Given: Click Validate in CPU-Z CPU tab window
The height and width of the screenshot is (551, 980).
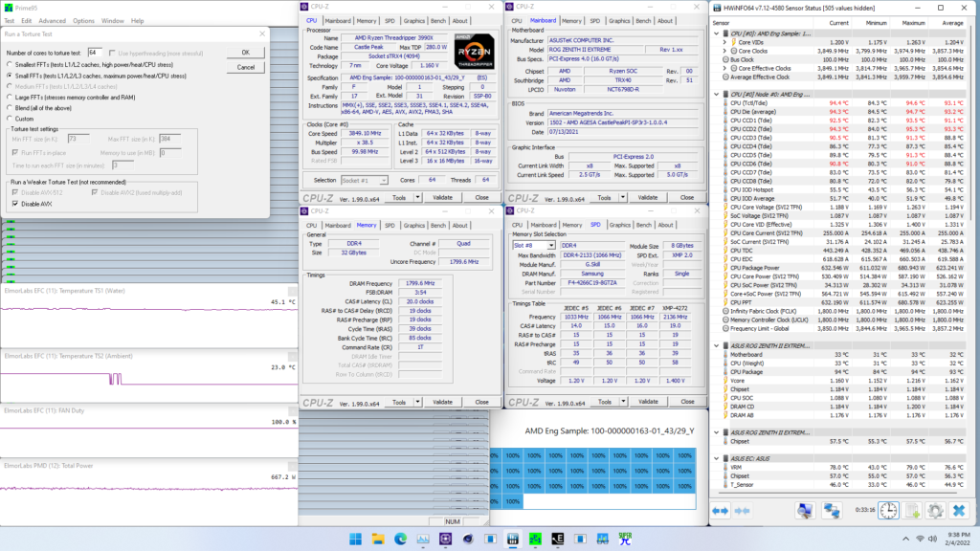Looking at the screenshot, I should [x=442, y=197].
